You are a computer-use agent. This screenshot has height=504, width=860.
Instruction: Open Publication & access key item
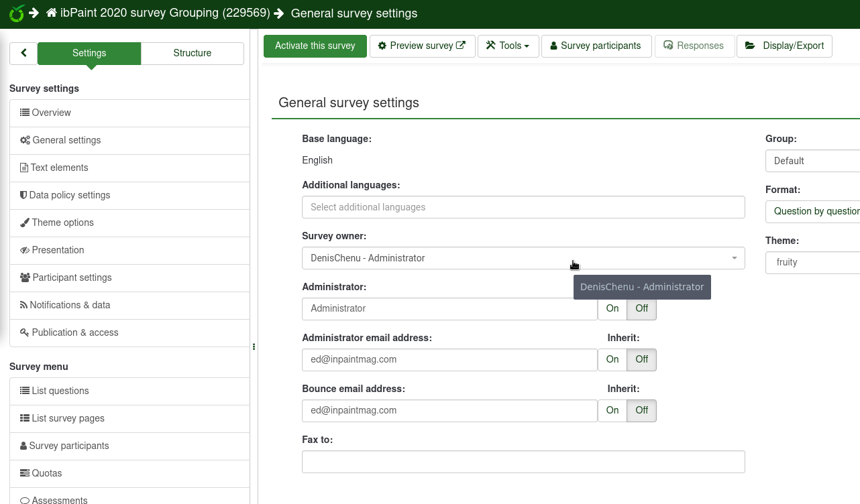[x=74, y=332]
